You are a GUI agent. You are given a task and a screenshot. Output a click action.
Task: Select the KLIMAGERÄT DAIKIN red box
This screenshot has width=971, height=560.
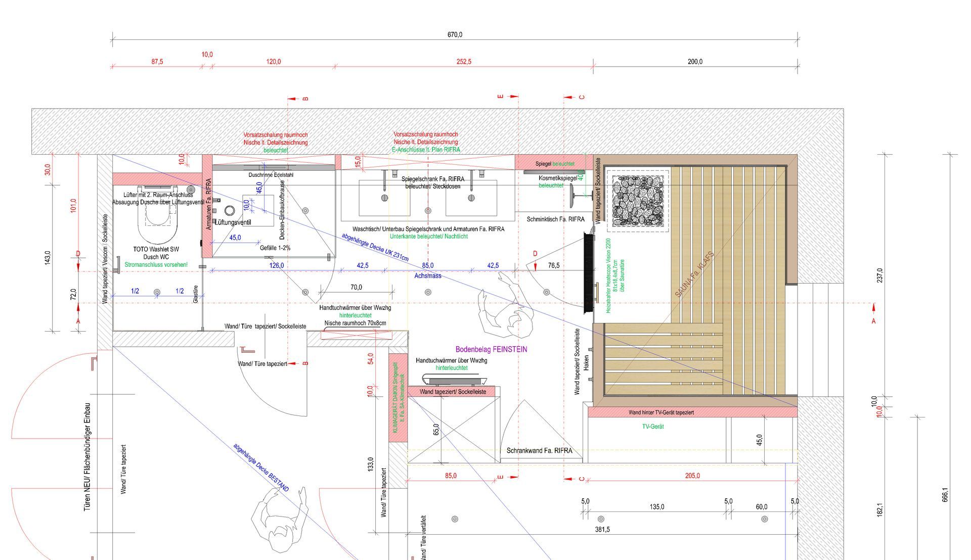click(x=398, y=398)
